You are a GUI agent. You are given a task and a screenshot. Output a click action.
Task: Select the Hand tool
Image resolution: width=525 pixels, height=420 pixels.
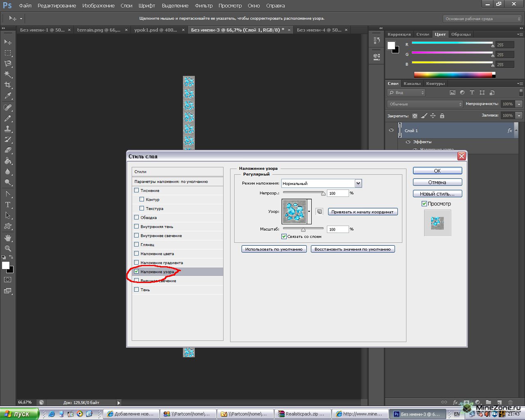coord(8,238)
